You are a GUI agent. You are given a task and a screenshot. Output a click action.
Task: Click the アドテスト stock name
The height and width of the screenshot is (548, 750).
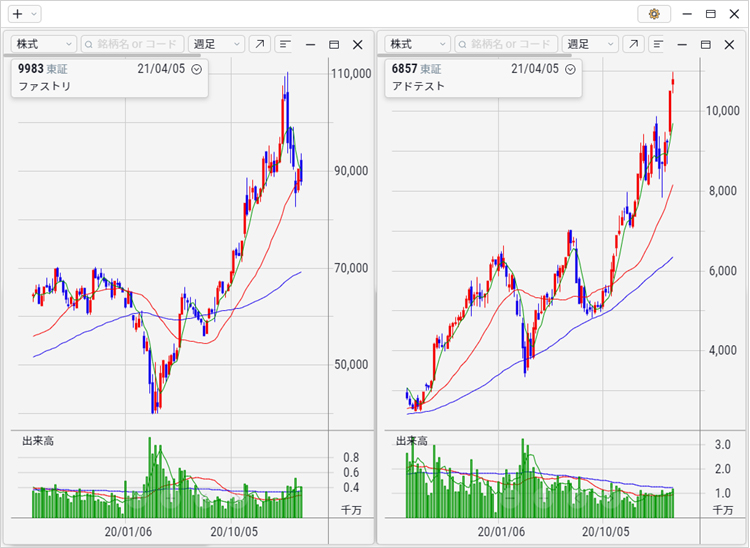pyautogui.click(x=419, y=87)
